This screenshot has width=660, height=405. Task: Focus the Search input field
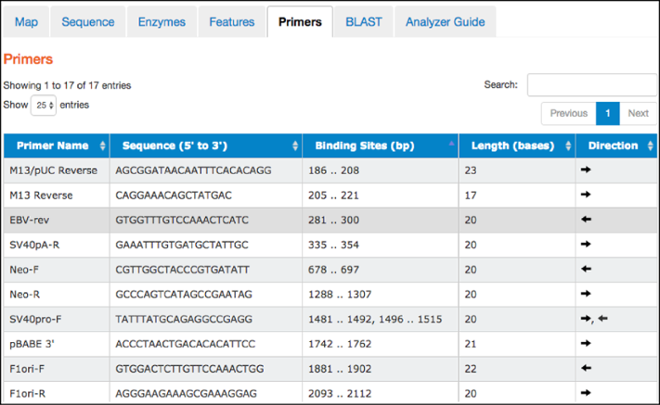point(590,85)
